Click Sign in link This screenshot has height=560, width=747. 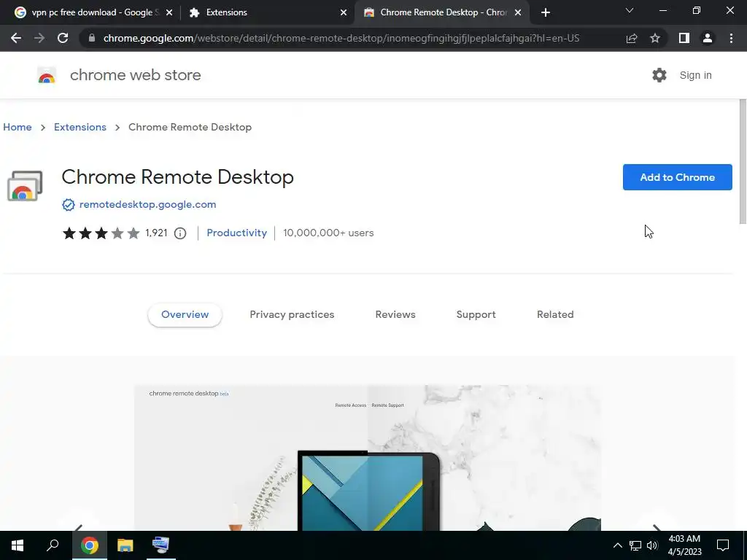click(695, 75)
